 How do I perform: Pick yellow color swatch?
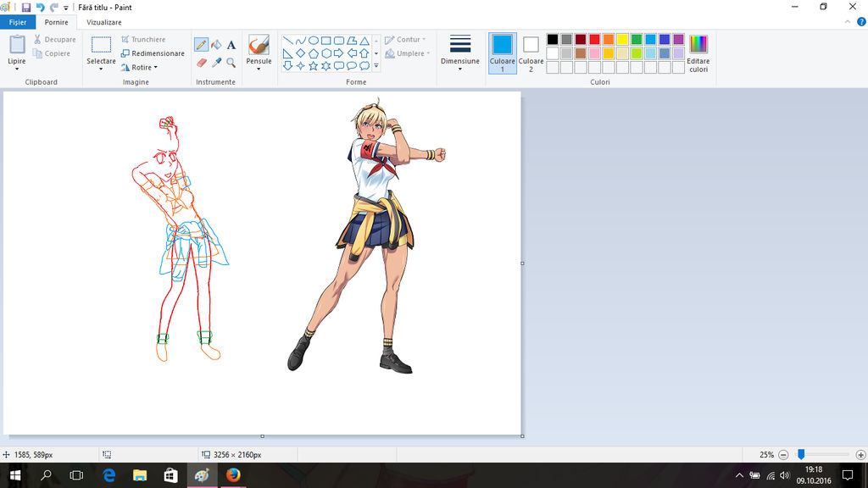(x=622, y=39)
